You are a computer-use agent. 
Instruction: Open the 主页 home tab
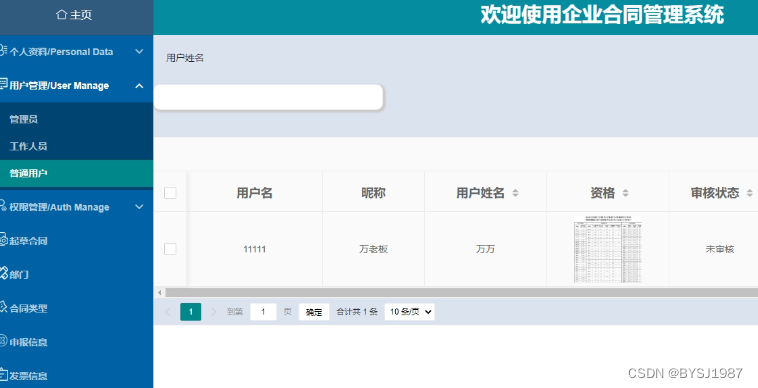tap(76, 17)
